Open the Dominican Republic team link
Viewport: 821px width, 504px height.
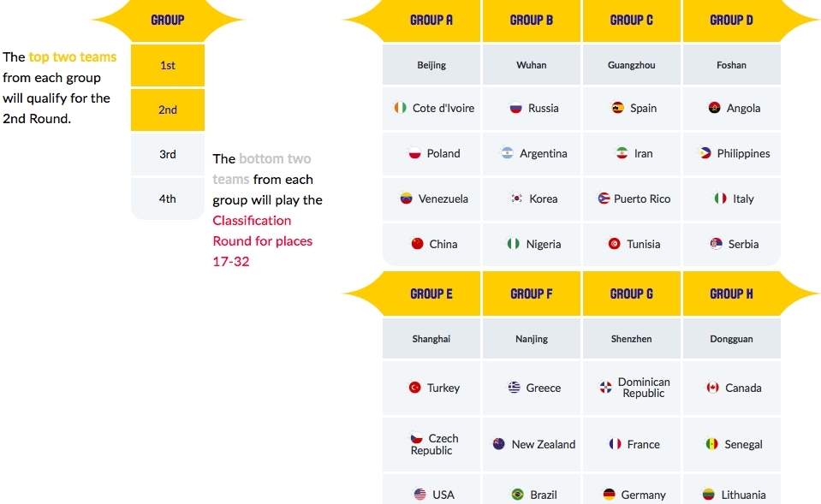tap(644, 388)
